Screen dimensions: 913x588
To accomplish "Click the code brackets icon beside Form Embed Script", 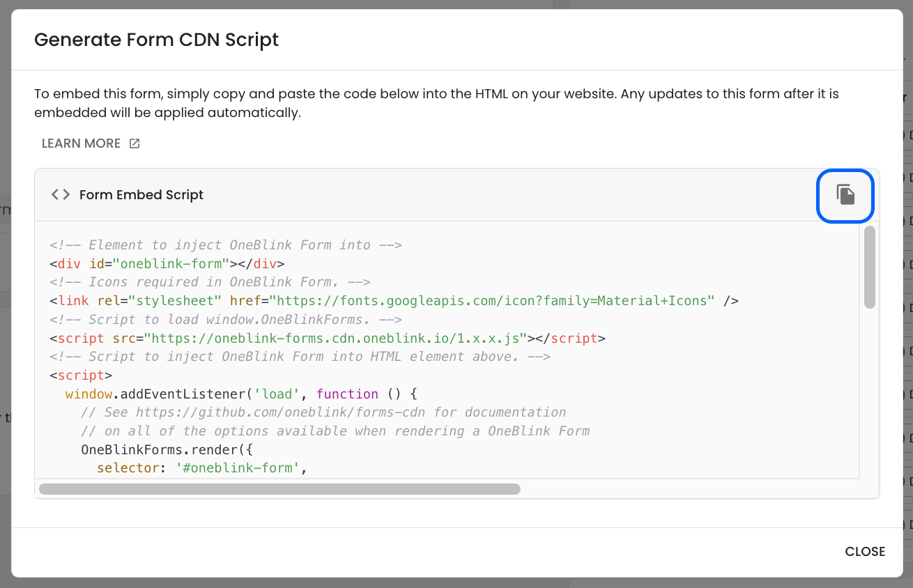I will click(61, 195).
